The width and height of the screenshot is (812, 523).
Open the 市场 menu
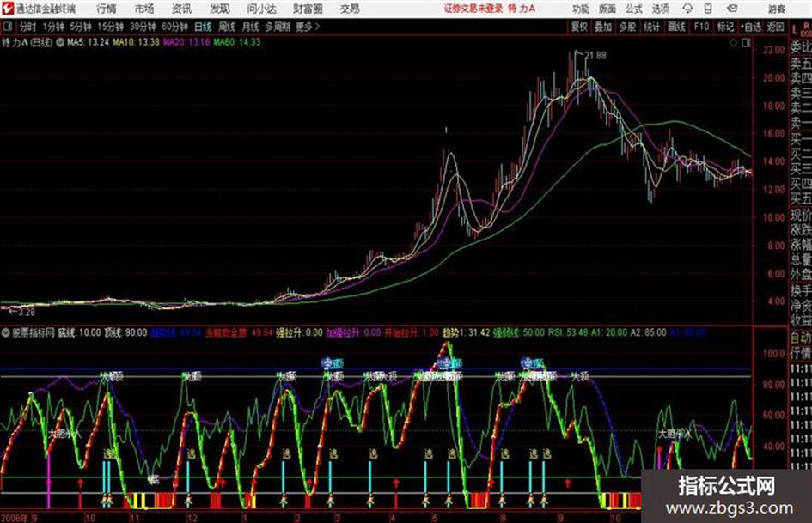click(144, 9)
